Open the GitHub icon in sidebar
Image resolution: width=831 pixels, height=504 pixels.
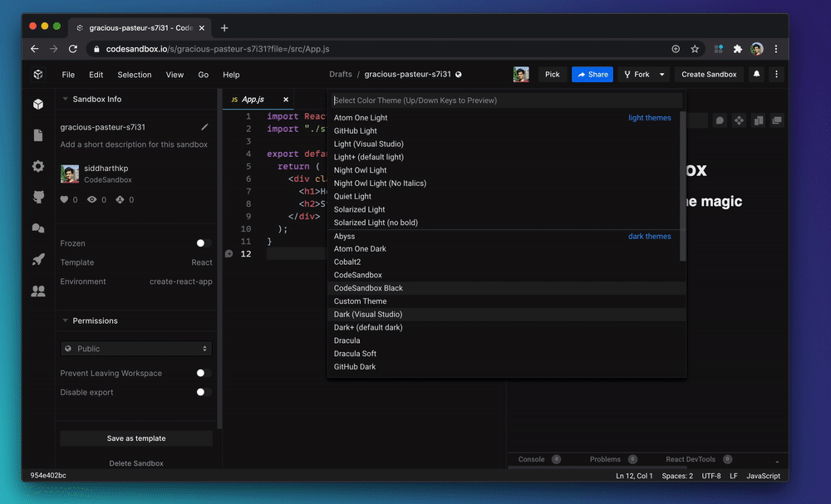coord(38,197)
